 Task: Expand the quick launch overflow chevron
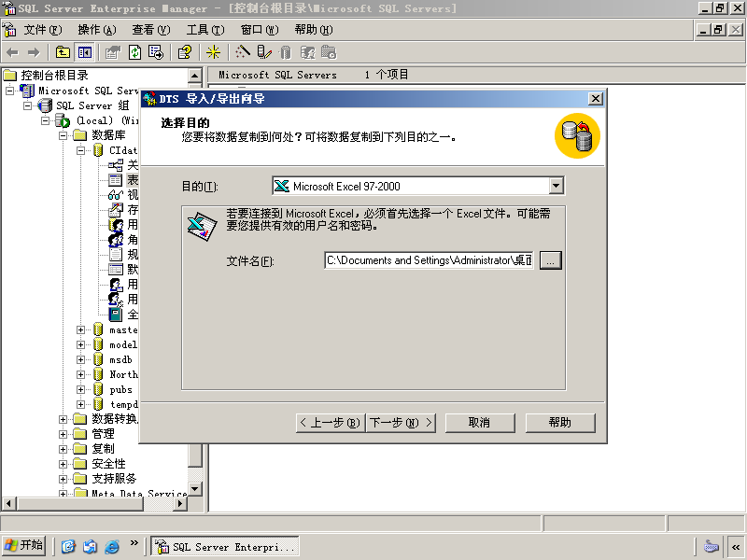[134, 542]
